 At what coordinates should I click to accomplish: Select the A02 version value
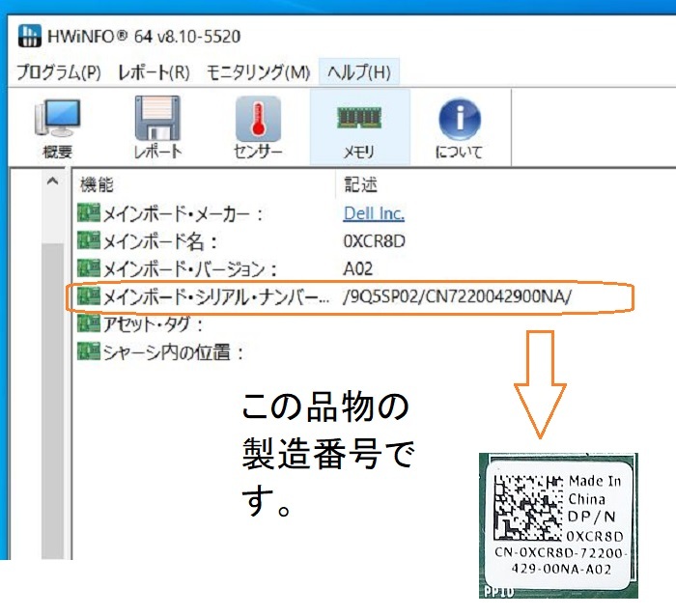coord(358,269)
